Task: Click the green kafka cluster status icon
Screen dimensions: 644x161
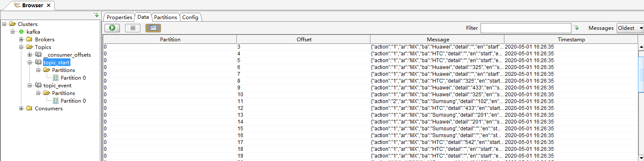Action: point(21,32)
